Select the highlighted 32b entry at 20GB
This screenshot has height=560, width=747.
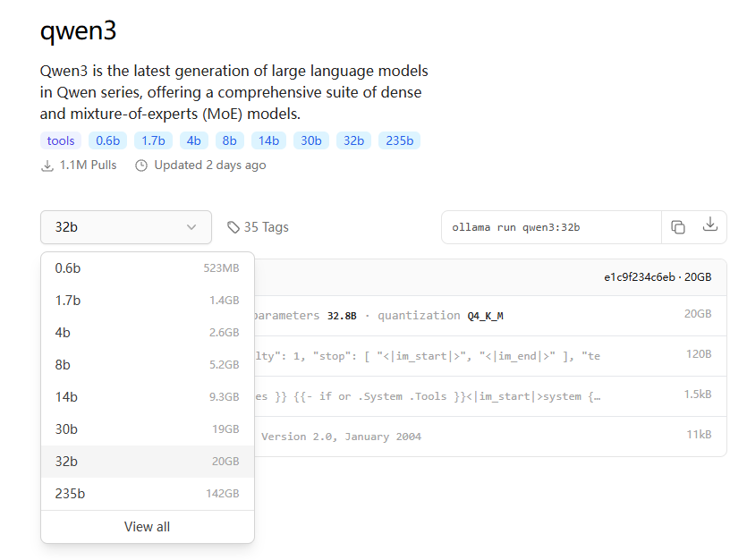click(148, 462)
